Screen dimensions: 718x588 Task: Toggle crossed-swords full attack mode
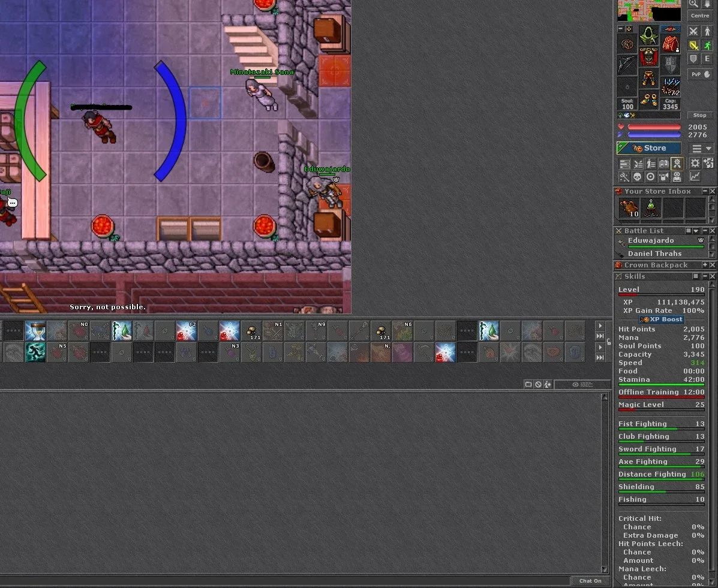694,31
